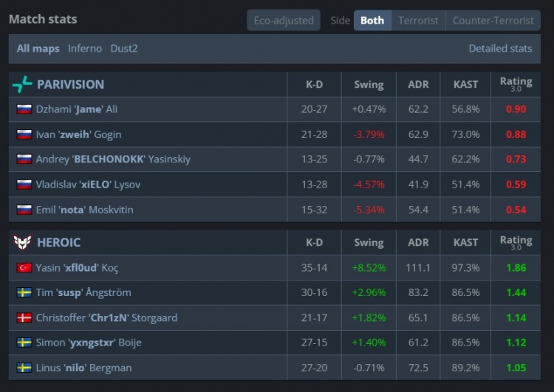Click the PARIVISION team logo icon
The height and width of the screenshot is (392, 554).
22,84
